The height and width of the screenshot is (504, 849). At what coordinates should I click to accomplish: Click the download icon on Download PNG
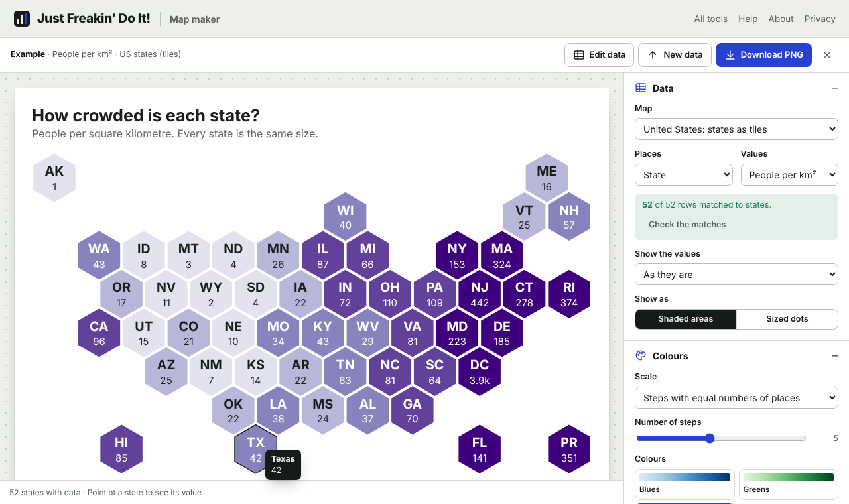[730, 55]
